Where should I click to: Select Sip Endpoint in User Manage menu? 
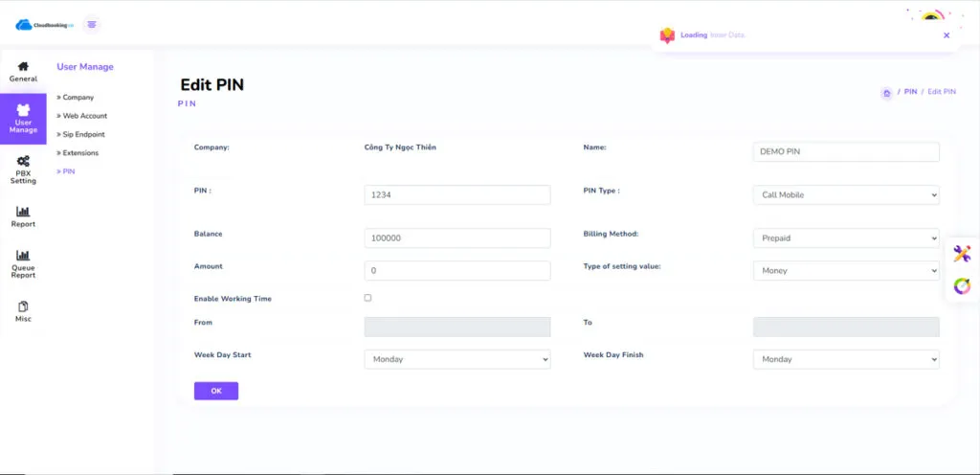coord(83,134)
